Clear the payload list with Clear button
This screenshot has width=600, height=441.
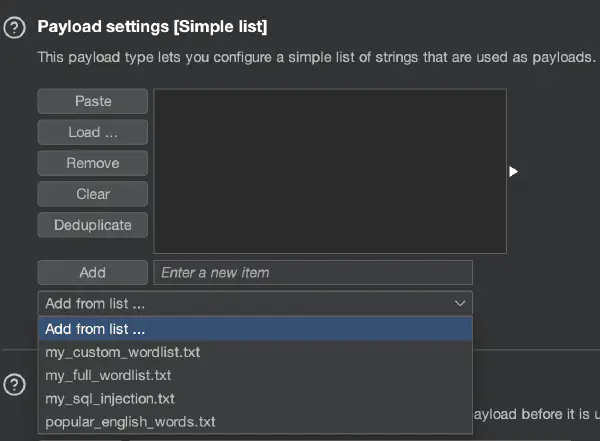(x=93, y=194)
